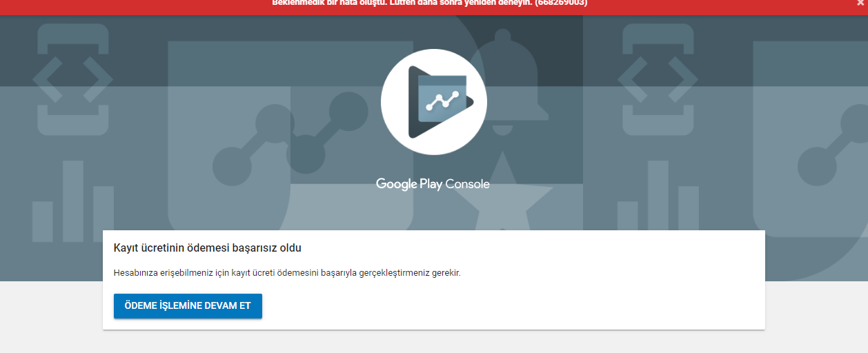Click the text starting with Hesabınıza erişebilmeniz için
This screenshot has width=868, height=353.
(x=286, y=272)
